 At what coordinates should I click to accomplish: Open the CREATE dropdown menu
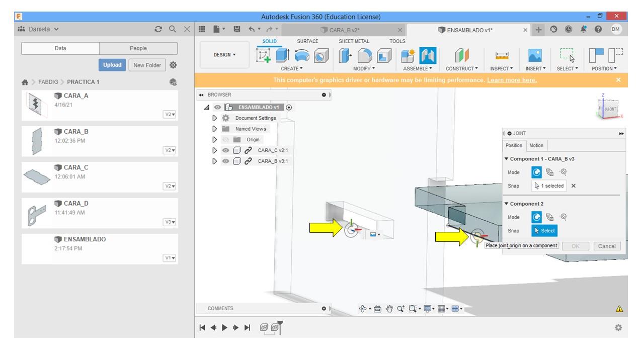pyautogui.click(x=292, y=68)
